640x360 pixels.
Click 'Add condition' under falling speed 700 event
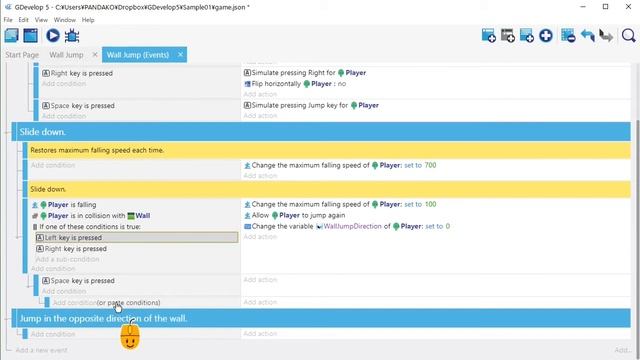pyautogui.click(x=53, y=165)
